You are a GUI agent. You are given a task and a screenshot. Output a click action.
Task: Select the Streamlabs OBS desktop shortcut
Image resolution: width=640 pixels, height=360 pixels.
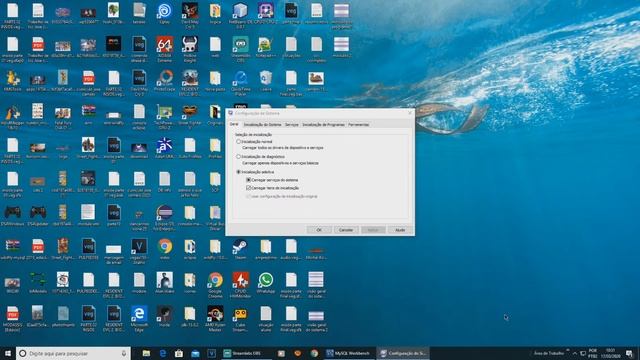pyautogui.click(x=240, y=48)
